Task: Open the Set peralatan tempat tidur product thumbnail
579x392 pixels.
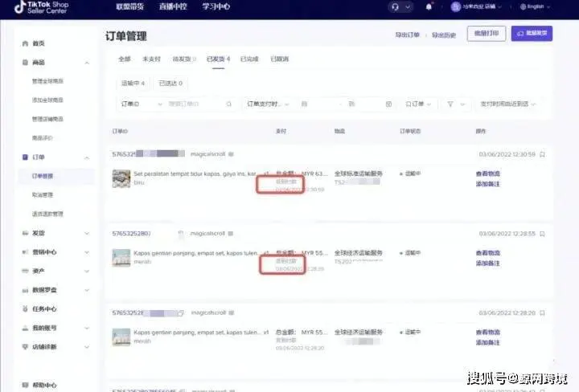Action: (x=121, y=178)
